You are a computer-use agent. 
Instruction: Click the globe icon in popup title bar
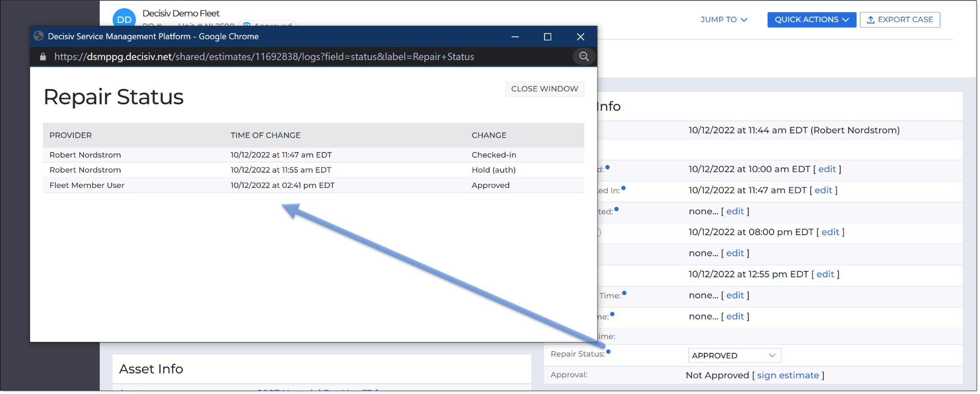point(39,36)
